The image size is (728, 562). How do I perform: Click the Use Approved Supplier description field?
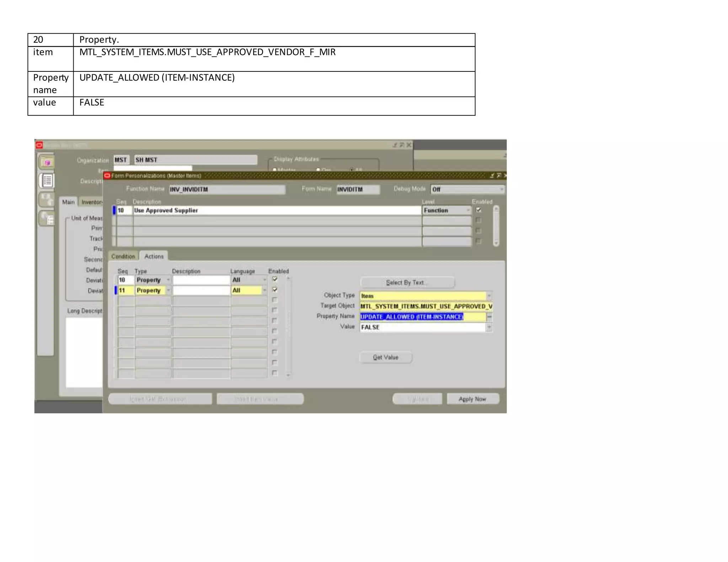[x=277, y=210]
